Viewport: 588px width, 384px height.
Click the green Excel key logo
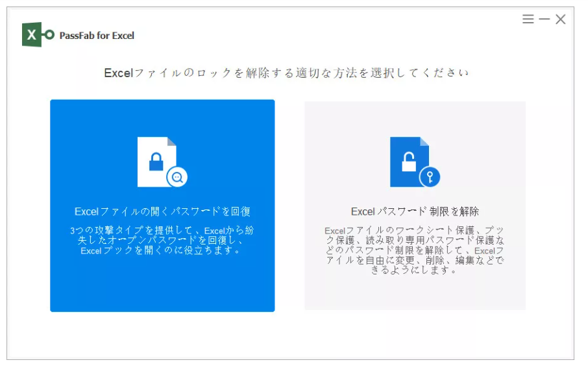coord(38,35)
